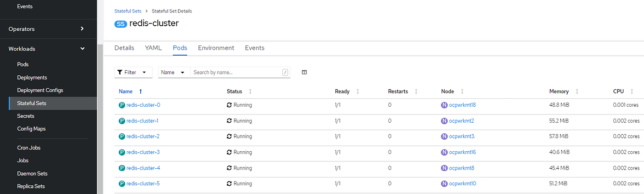Sort the table by Status column
This screenshot has width=644, height=194.
click(239, 91)
